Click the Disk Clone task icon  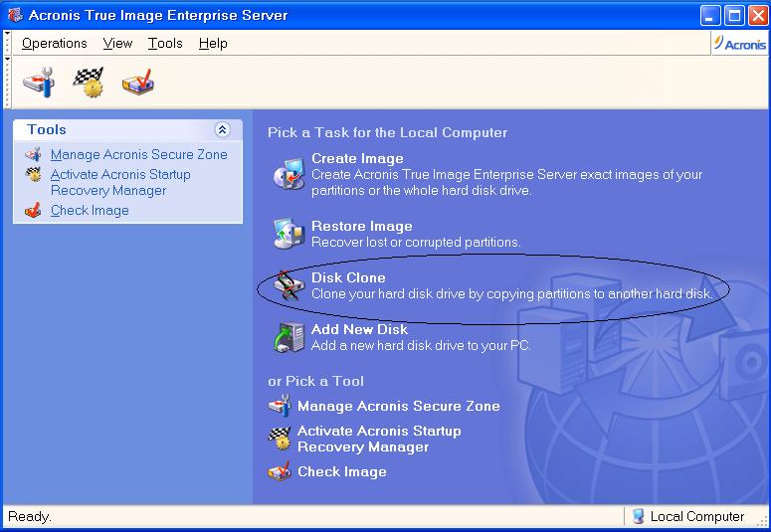[x=289, y=284]
